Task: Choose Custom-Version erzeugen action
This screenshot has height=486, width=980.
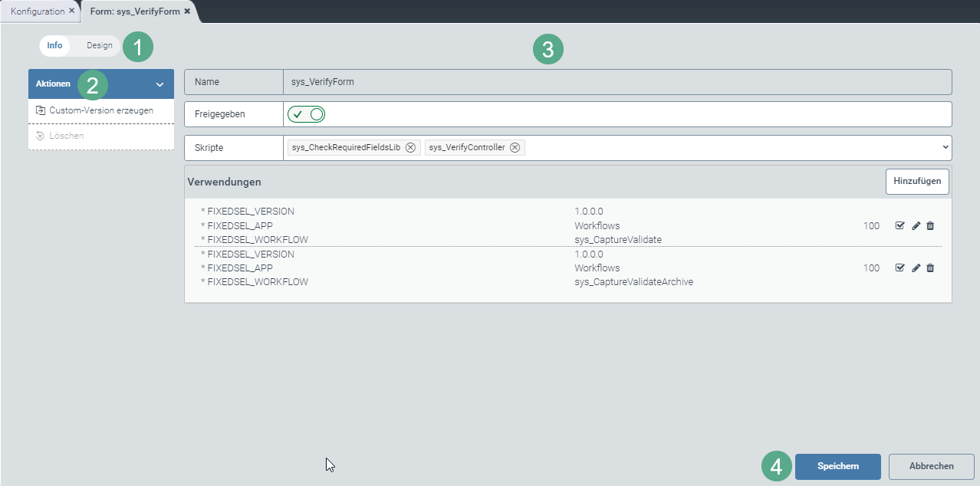Action: point(100,110)
